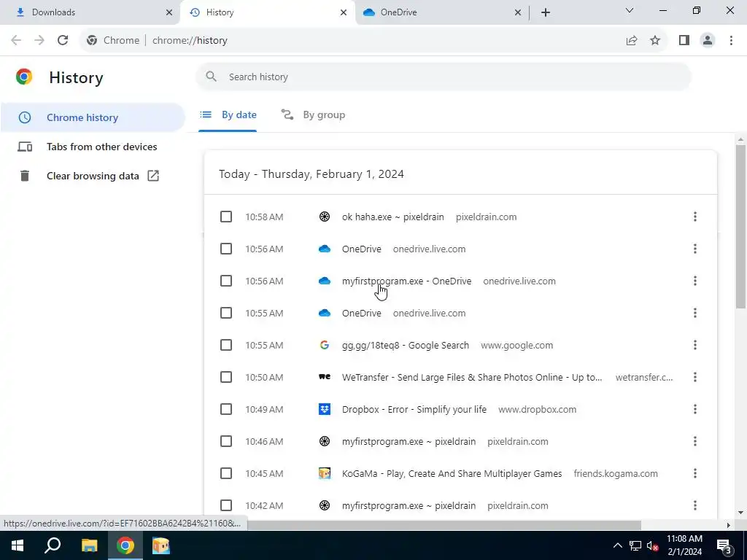Viewport: 747px width, 560px height.
Task: Click the forward navigation arrow
Action: pos(39,41)
